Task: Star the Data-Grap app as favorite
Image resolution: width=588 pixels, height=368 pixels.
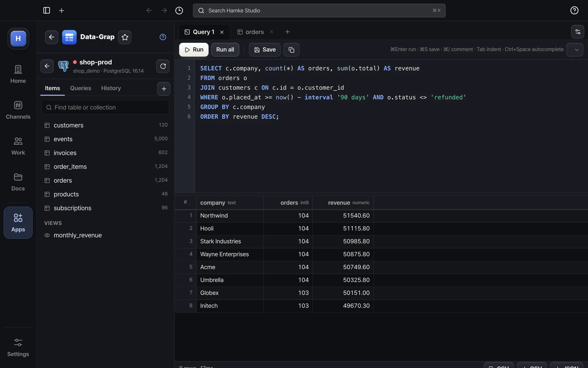Action: [x=125, y=37]
